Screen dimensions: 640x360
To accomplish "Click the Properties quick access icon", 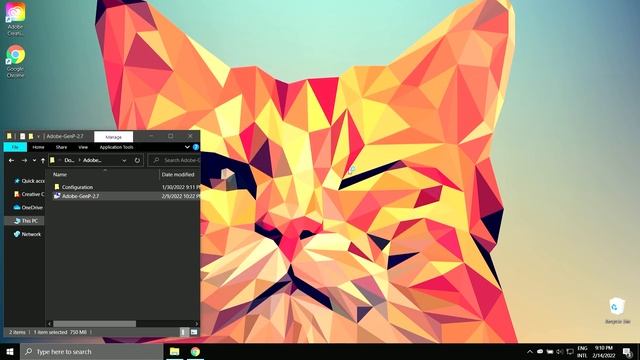I will [22, 136].
